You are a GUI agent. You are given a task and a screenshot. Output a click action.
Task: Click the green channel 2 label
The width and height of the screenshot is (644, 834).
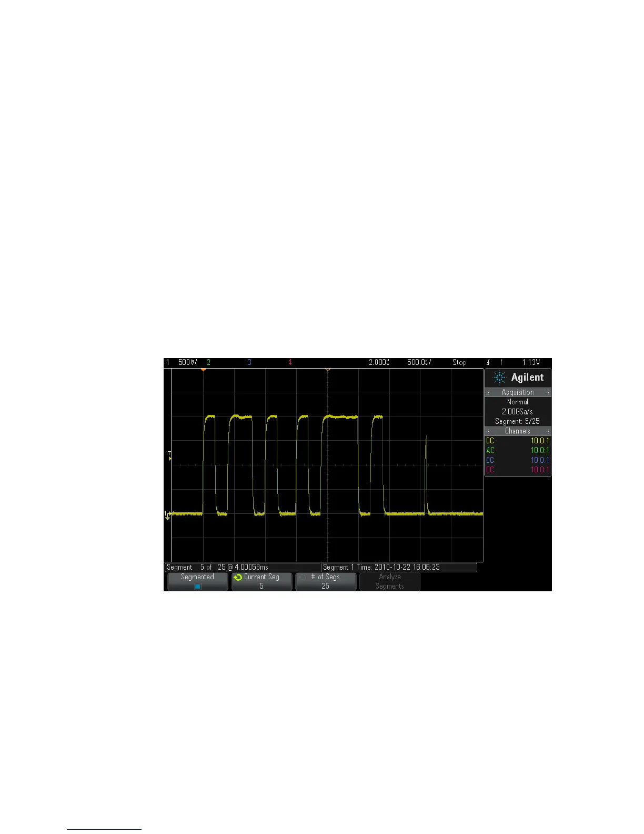point(208,362)
